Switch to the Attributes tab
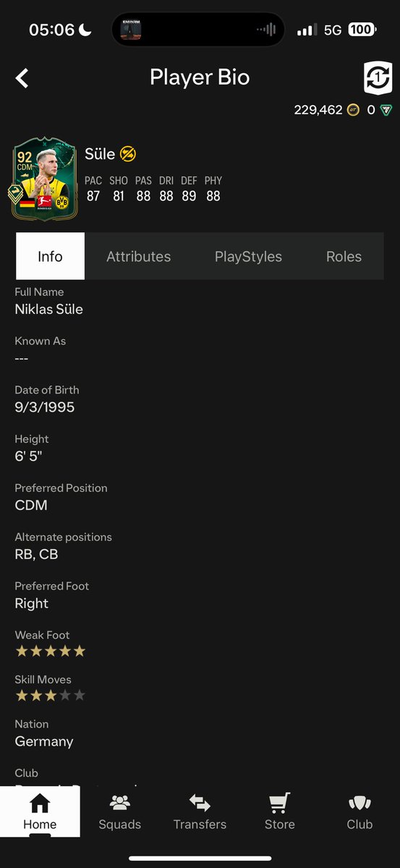This screenshot has width=400, height=868. point(139,256)
